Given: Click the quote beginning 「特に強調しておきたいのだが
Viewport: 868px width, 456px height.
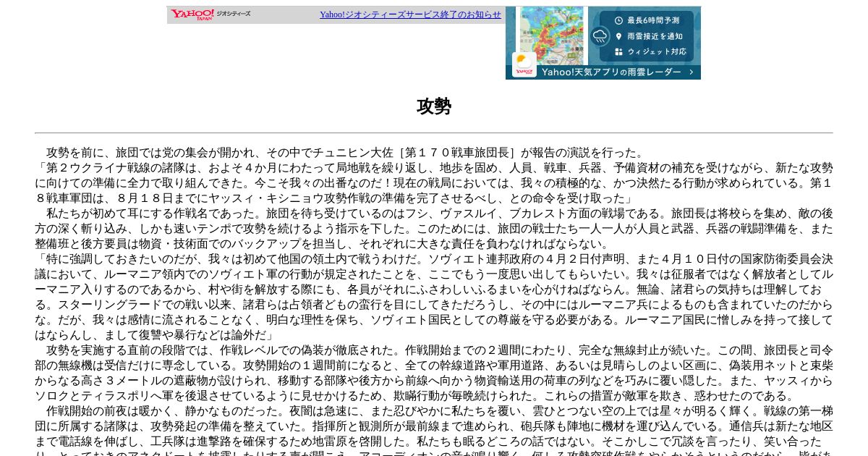Looking at the screenshot, I should click(434, 297).
